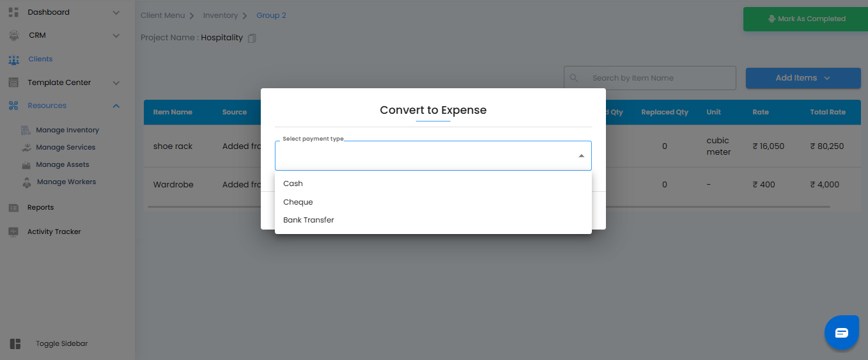Pick Cheque as payment type
This screenshot has width=868, height=360.
point(298,202)
